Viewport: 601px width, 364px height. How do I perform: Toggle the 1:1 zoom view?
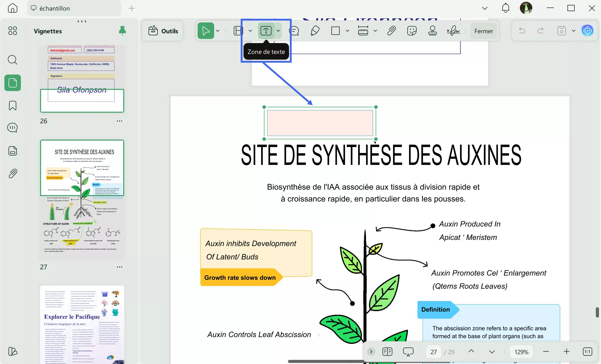587,351
